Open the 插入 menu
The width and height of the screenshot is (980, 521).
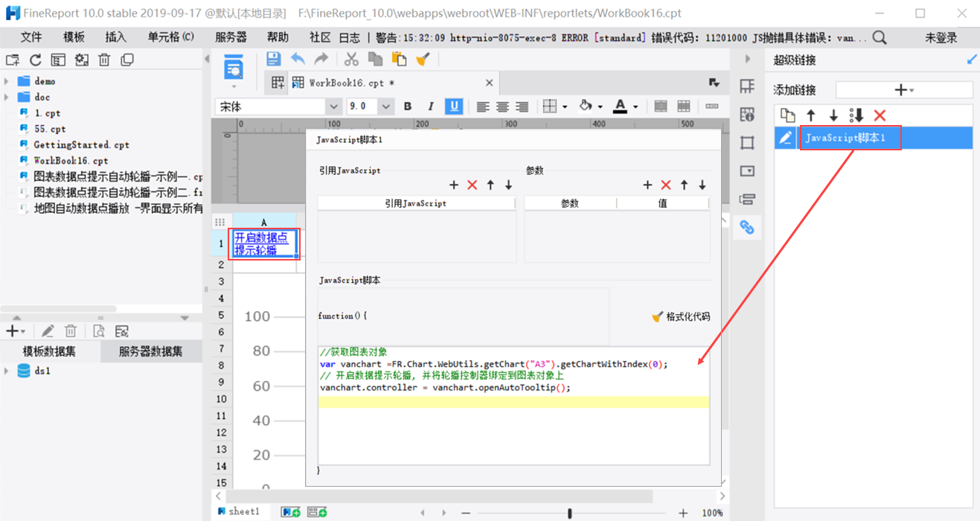(116, 37)
